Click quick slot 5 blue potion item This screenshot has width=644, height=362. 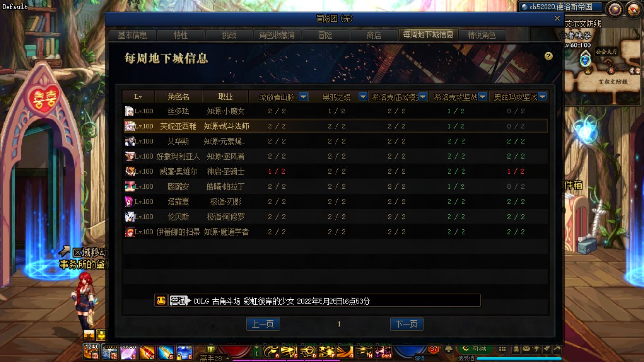(x=166, y=352)
